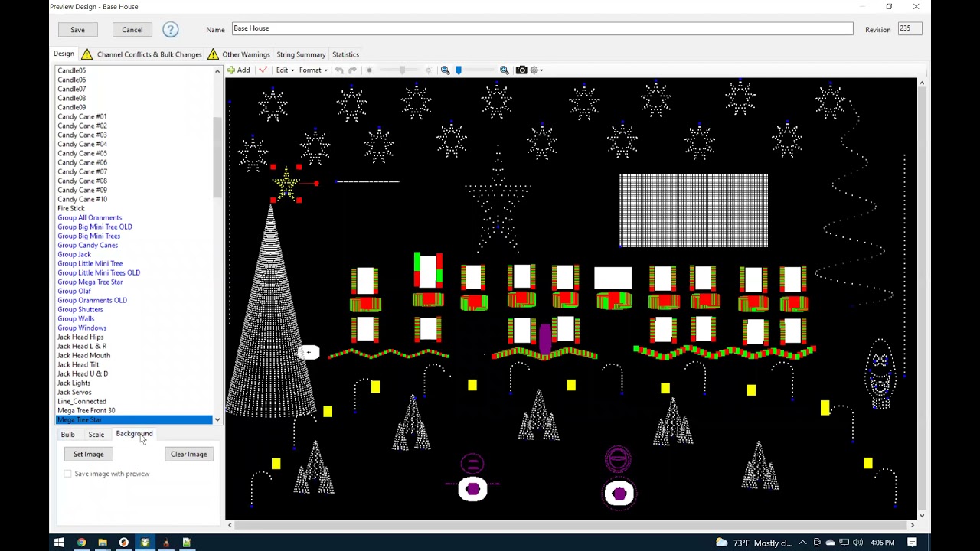Click the red checkmark line tool icon
980x551 pixels.
pyautogui.click(x=263, y=70)
